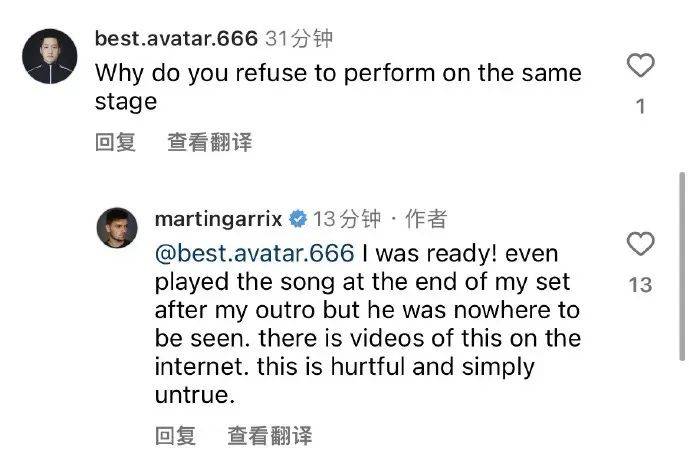Click the blue verified badge beside martingarrix
689x465 pixels.
[299, 219]
